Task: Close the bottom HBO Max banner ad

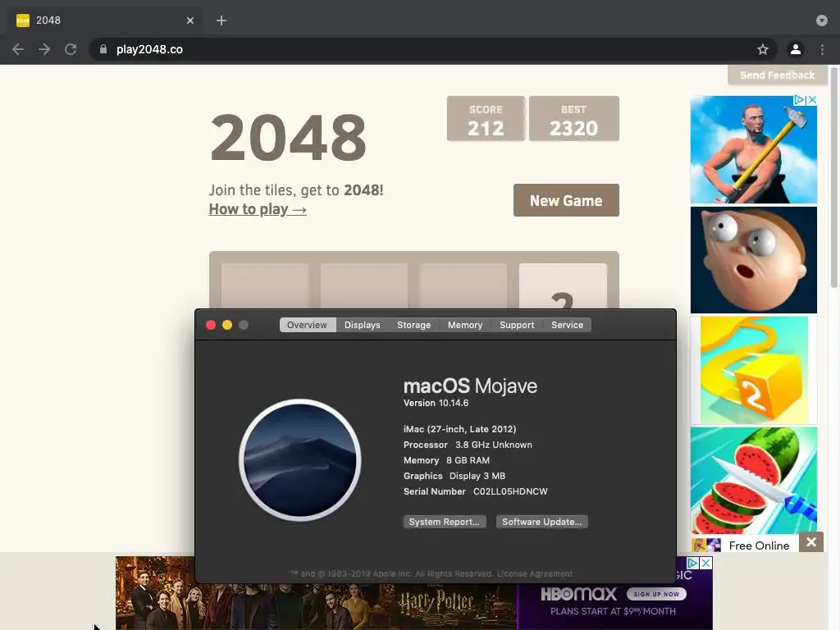Action: 706,563
